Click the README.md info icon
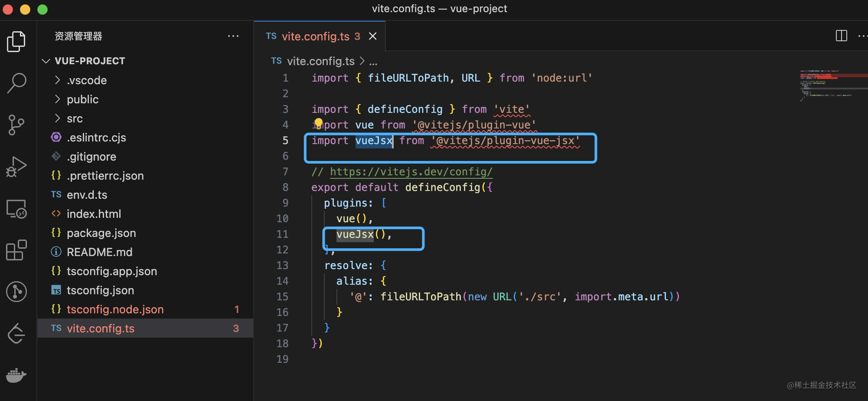The height and width of the screenshot is (401, 868). 56,252
